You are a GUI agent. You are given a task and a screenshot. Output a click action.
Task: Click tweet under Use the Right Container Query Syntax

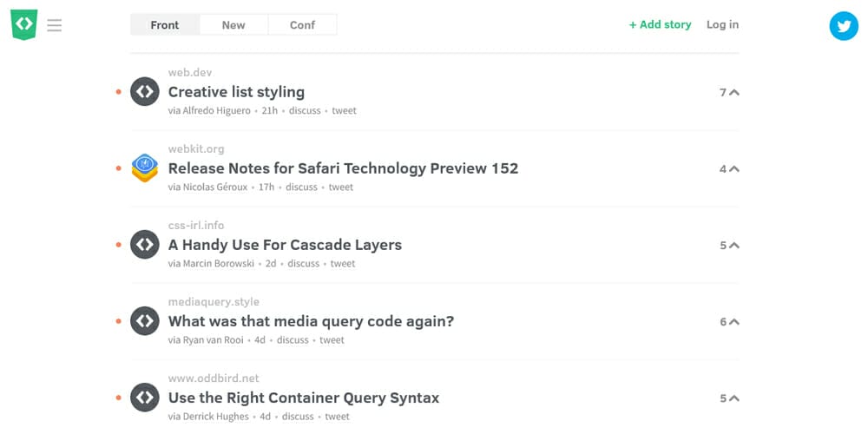coord(338,417)
